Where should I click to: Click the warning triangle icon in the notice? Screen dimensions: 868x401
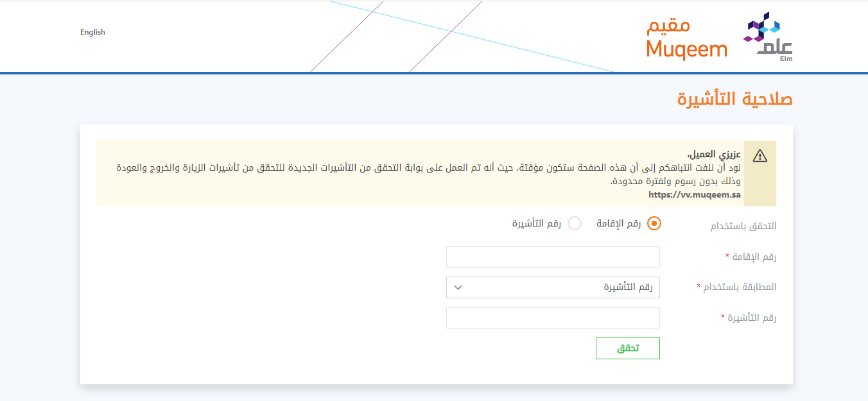coord(759,156)
